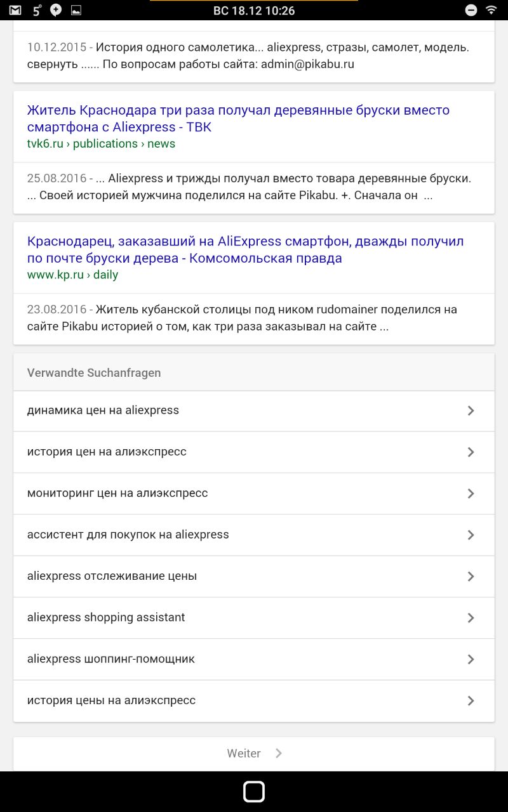
Task: Tap the do-not-disturb status icon
Action: (x=471, y=10)
